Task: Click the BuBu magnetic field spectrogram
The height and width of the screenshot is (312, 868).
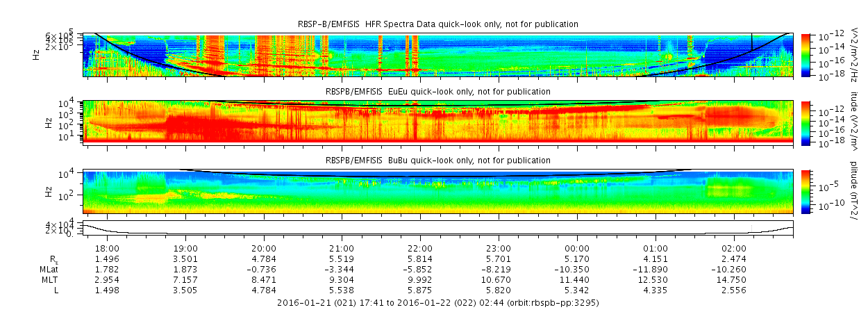Action: tap(438, 190)
